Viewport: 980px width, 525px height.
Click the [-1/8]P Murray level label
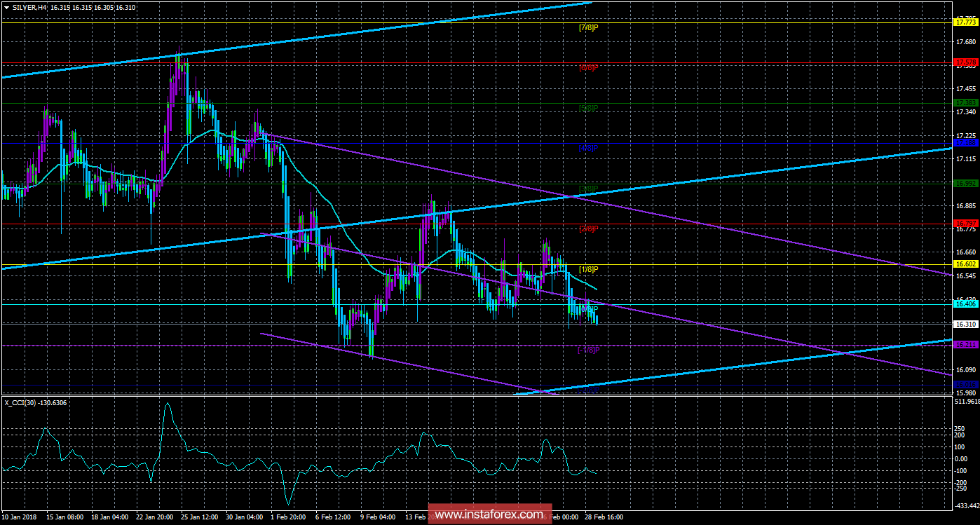point(587,350)
